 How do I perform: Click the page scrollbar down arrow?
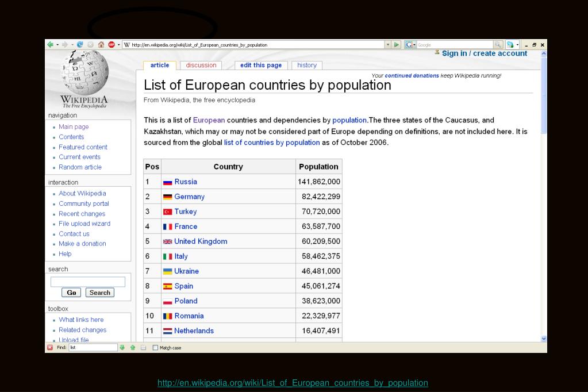coord(544,339)
